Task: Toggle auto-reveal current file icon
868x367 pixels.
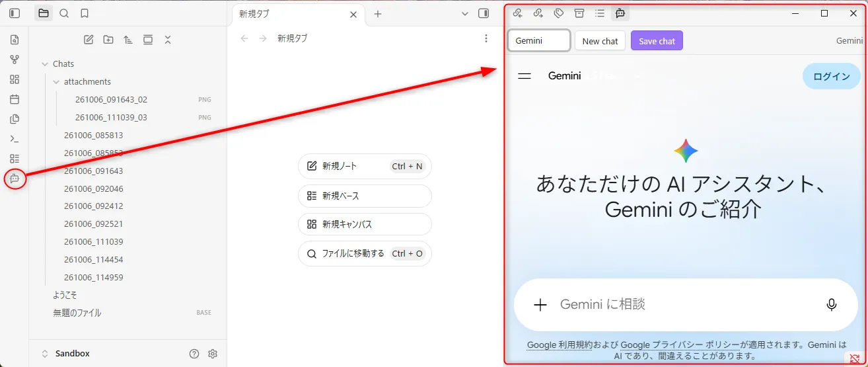Action: coord(148,40)
